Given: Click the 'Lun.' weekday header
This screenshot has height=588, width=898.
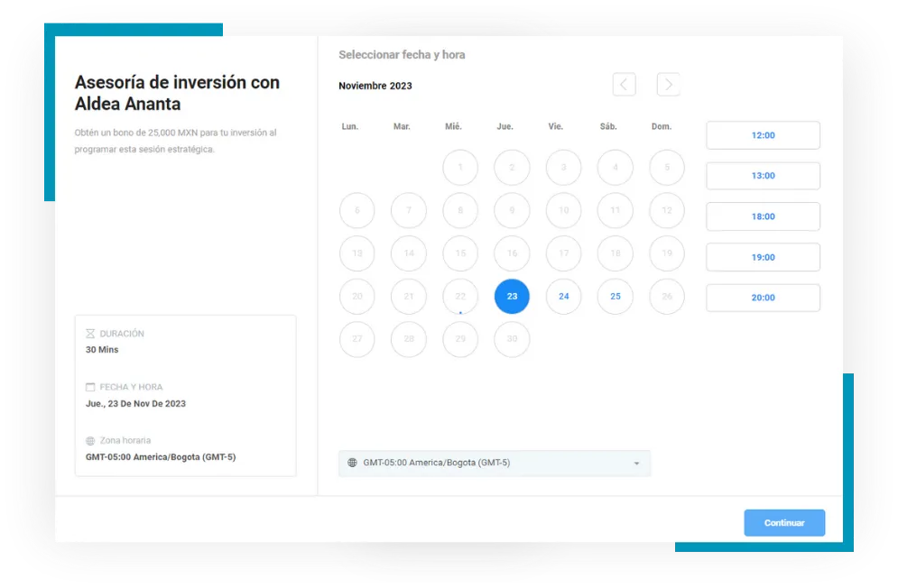Looking at the screenshot, I should [350, 126].
